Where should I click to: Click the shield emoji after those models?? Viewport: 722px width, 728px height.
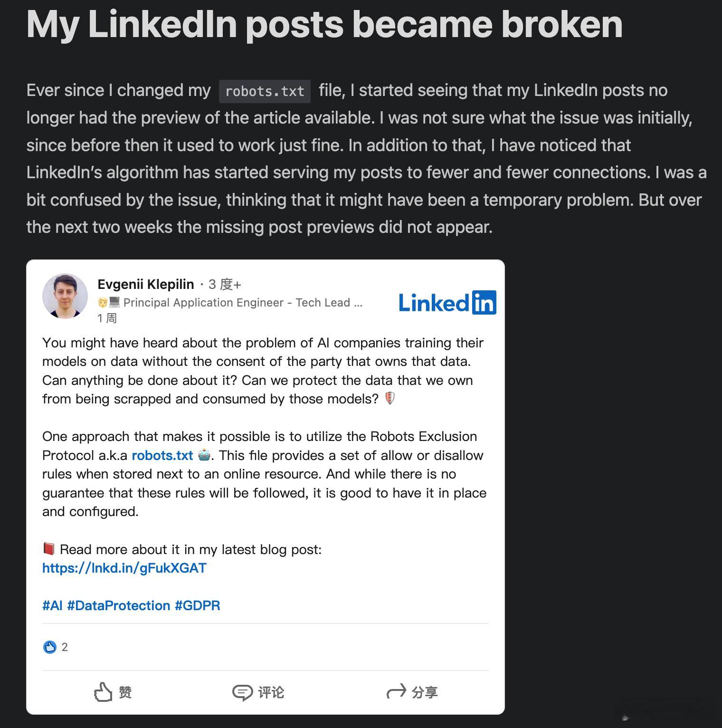389,398
